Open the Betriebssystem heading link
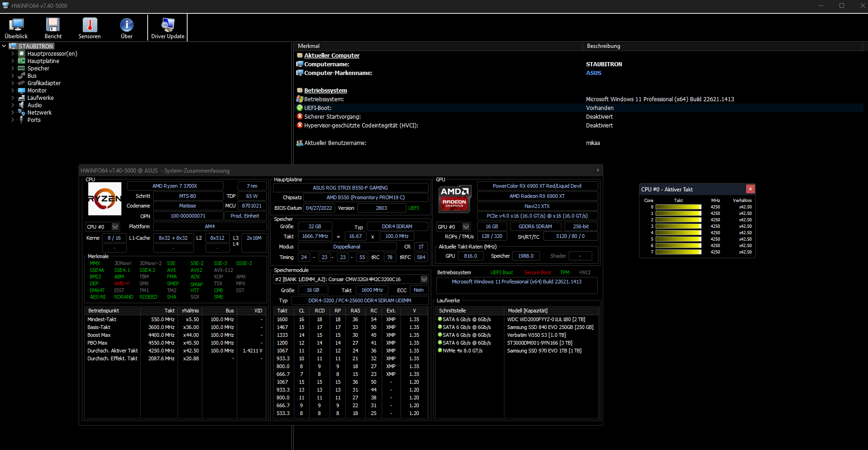 [x=325, y=91]
